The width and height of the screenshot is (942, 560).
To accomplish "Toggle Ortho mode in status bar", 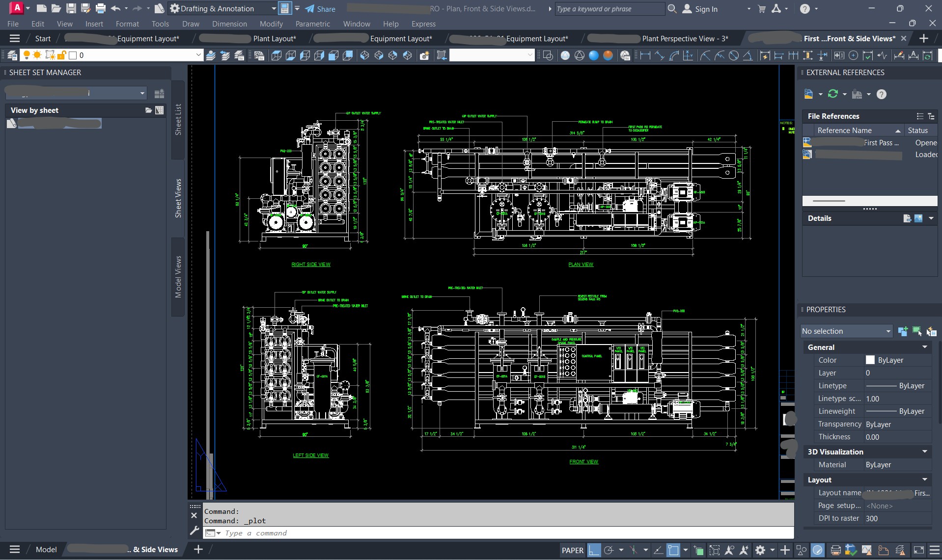I will click(x=594, y=550).
